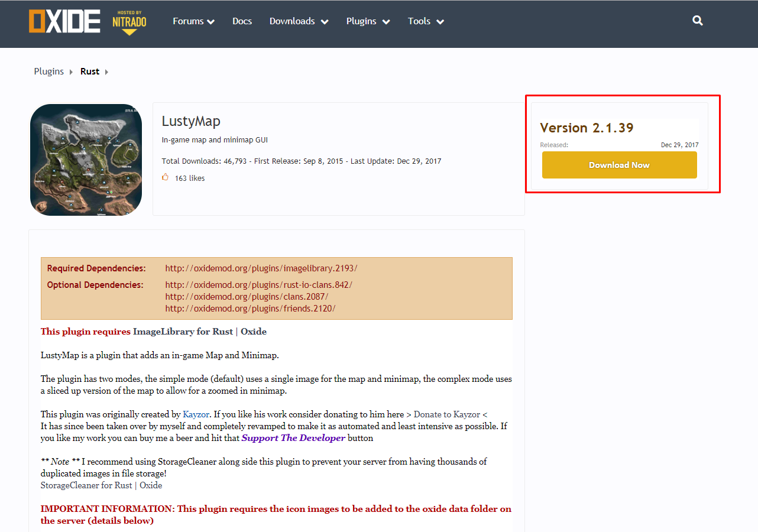Open the rust-io-clans.842 dependency link
The height and width of the screenshot is (532, 758).
coord(258,285)
